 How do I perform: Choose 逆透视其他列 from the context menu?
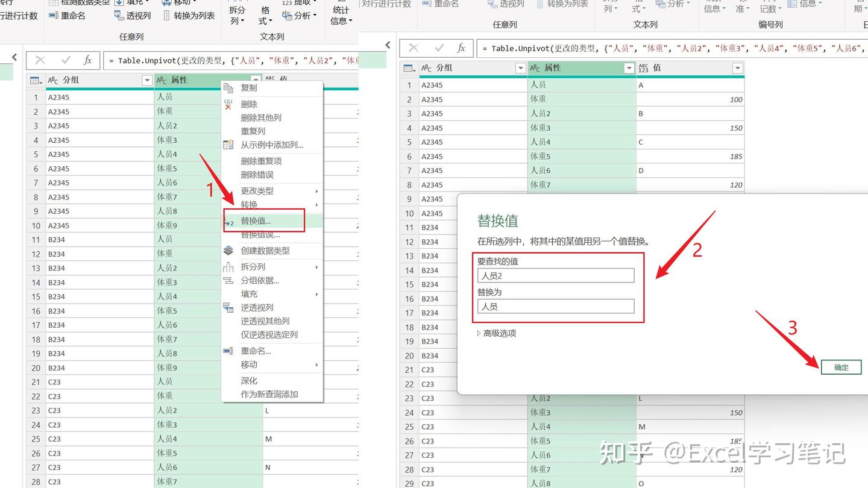click(265, 321)
